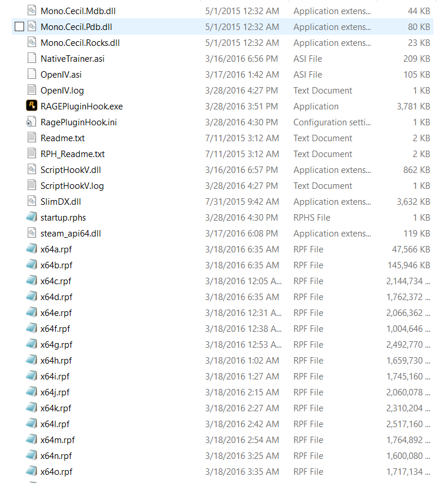Click the x64g.rpf archive icon

coord(32,344)
